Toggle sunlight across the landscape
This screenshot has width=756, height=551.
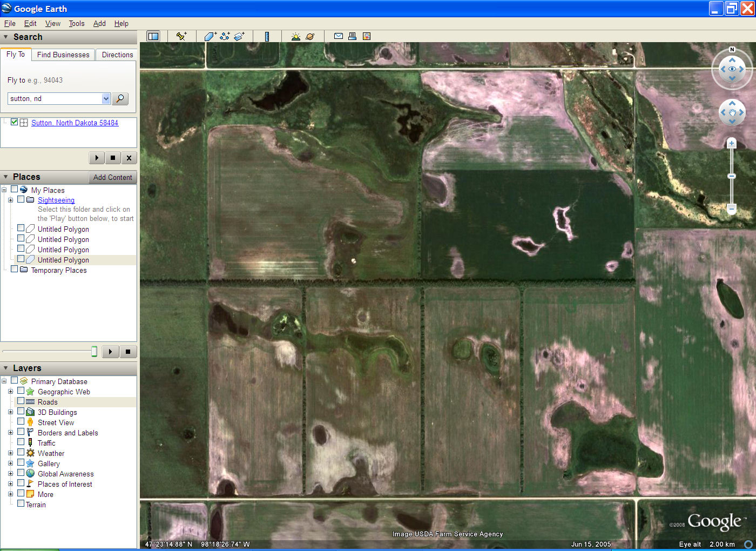[x=295, y=36]
